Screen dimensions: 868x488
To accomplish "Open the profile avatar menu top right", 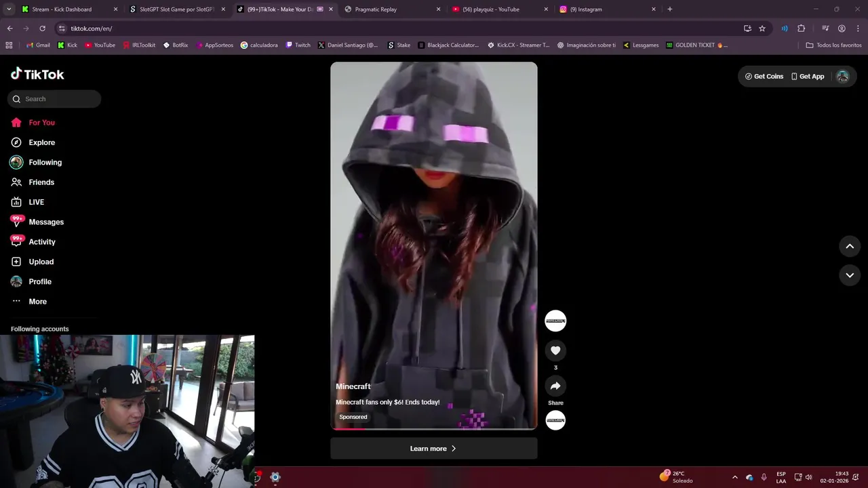I will (843, 77).
